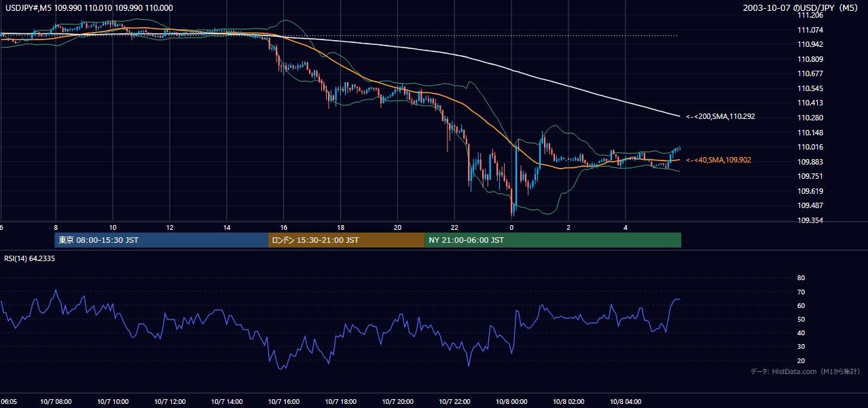Click price axis value 110.809
The height and width of the screenshot is (408, 868).
coord(811,59)
